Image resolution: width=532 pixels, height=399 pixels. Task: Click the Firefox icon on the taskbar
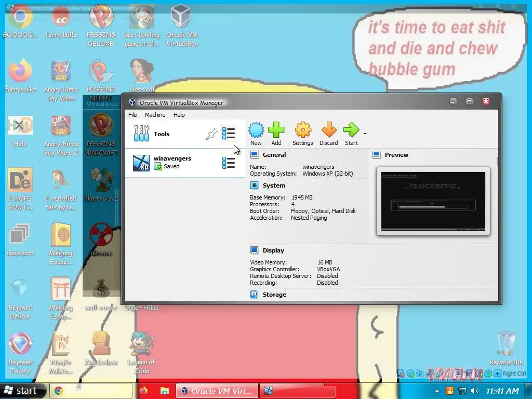pyautogui.click(x=143, y=391)
